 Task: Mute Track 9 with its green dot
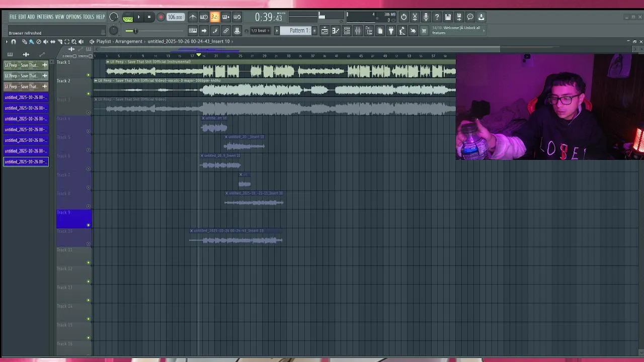pos(89,225)
